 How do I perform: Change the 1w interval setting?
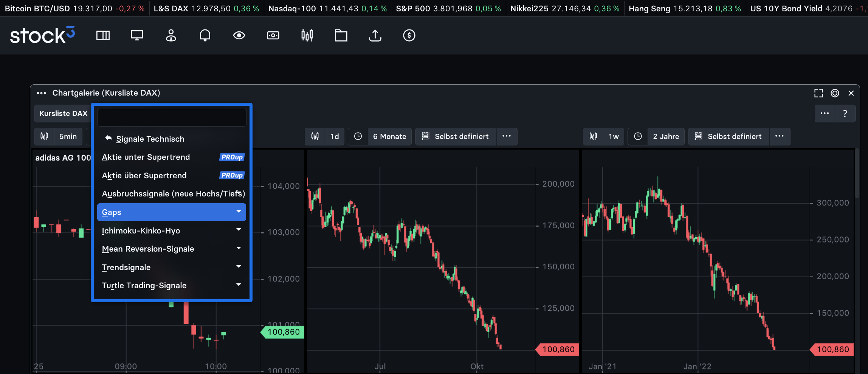(x=614, y=136)
